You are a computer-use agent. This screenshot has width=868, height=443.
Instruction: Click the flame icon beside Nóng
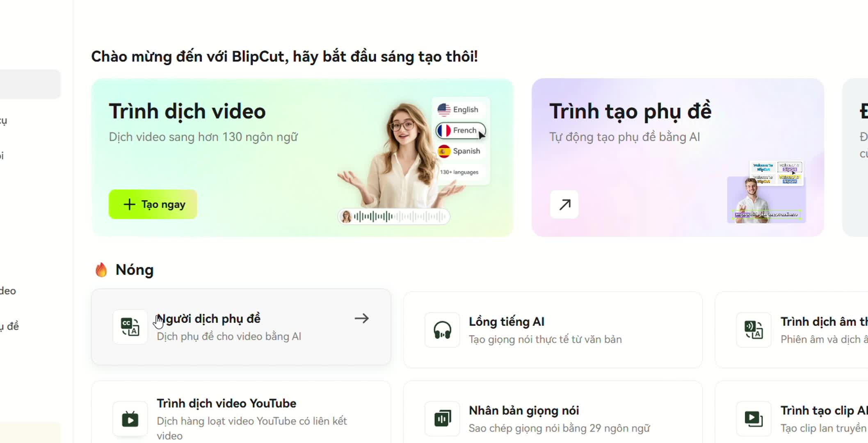pyautogui.click(x=101, y=270)
